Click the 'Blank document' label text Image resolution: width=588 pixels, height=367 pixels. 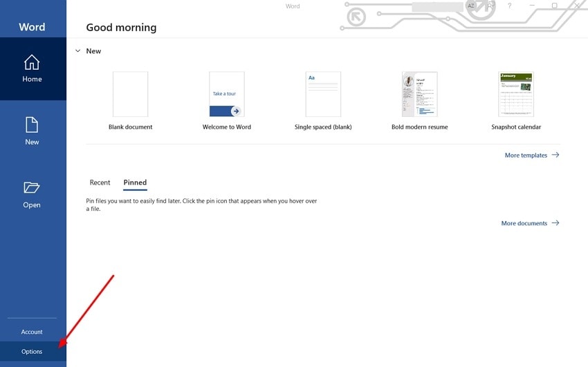tap(131, 127)
